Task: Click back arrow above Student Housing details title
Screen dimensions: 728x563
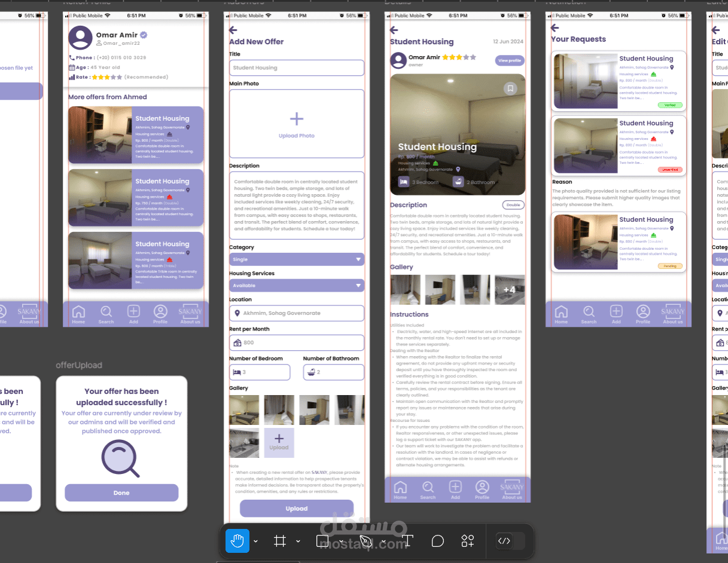Action: [394, 30]
